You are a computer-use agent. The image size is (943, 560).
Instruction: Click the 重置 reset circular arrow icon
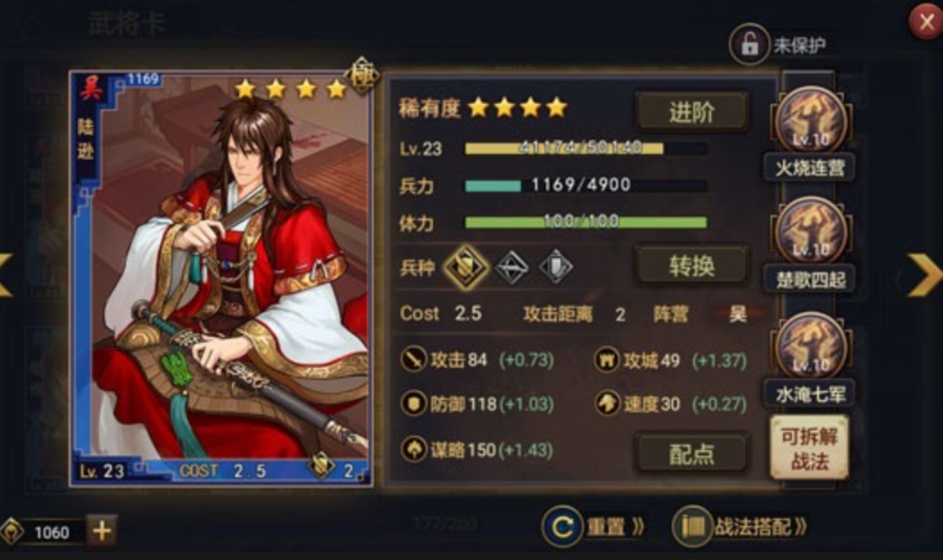click(x=562, y=526)
